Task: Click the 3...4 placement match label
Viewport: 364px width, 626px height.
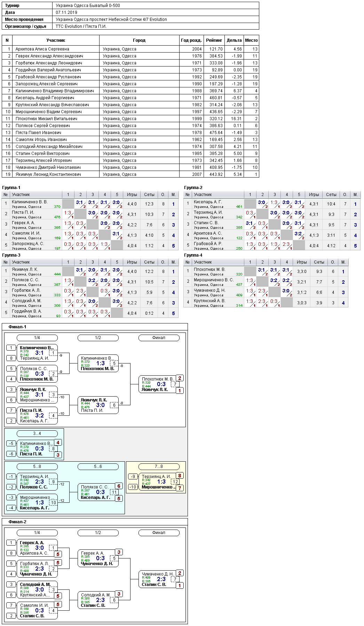Action: click(37, 433)
